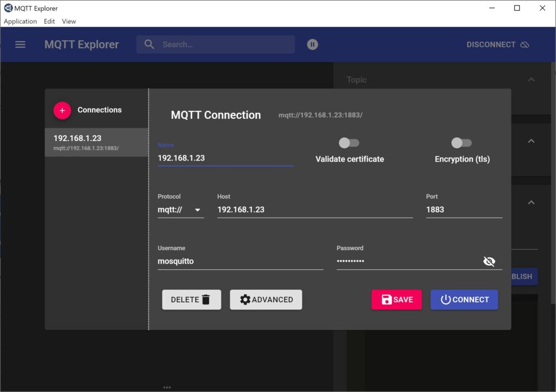556x392 pixels.
Task: Click the add connection plus button
Action: point(62,110)
